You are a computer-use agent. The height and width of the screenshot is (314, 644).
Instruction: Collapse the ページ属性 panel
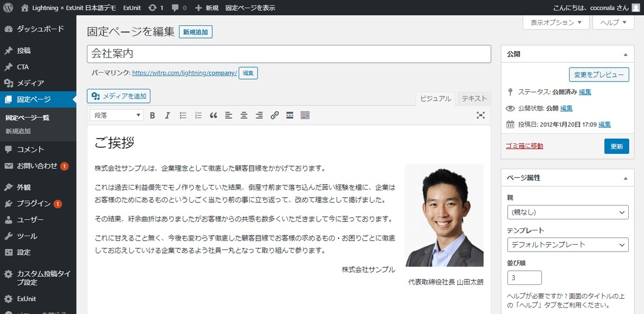(626, 178)
